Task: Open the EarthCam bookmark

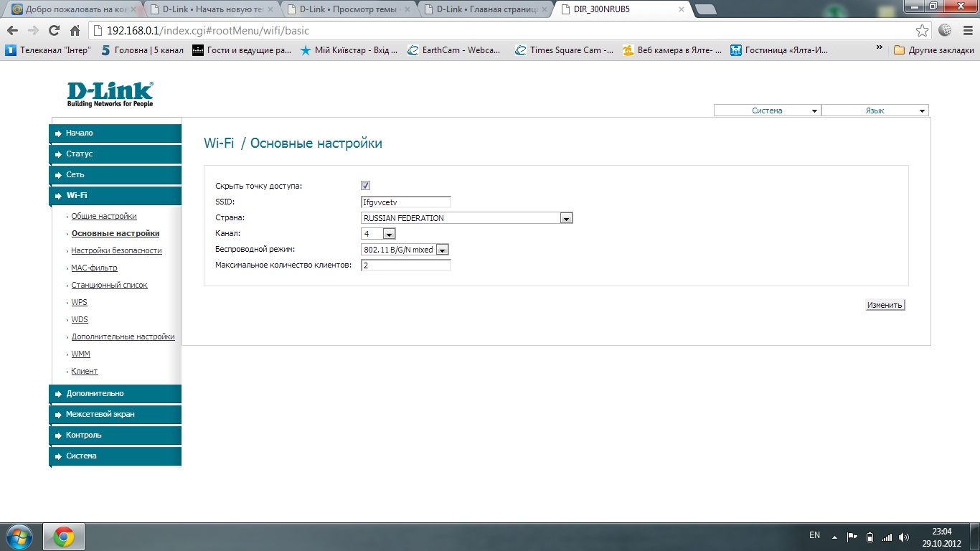Action: click(x=454, y=50)
